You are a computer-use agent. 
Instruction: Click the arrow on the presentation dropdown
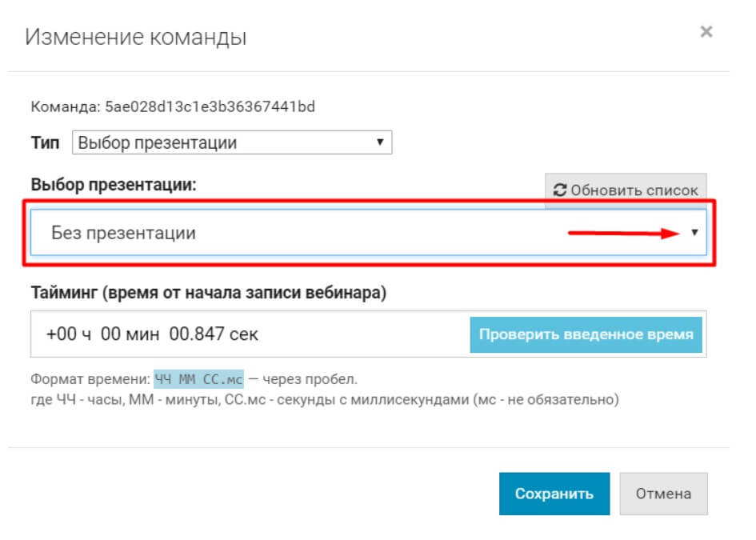[x=694, y=233]
